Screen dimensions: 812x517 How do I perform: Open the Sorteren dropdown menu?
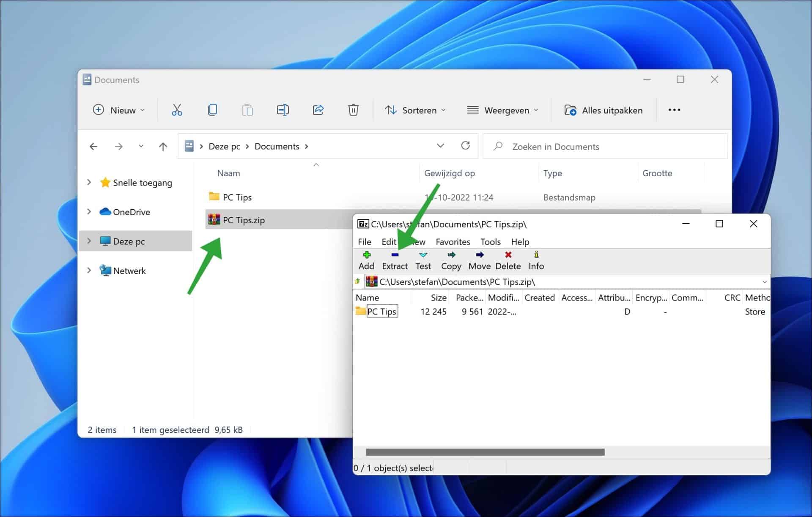(x=415, y=110)
